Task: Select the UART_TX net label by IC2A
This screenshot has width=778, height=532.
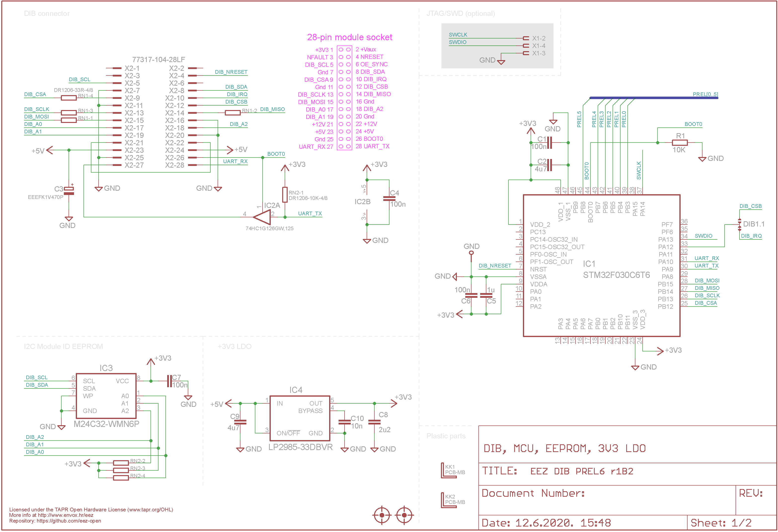Action: click(310, 213)
